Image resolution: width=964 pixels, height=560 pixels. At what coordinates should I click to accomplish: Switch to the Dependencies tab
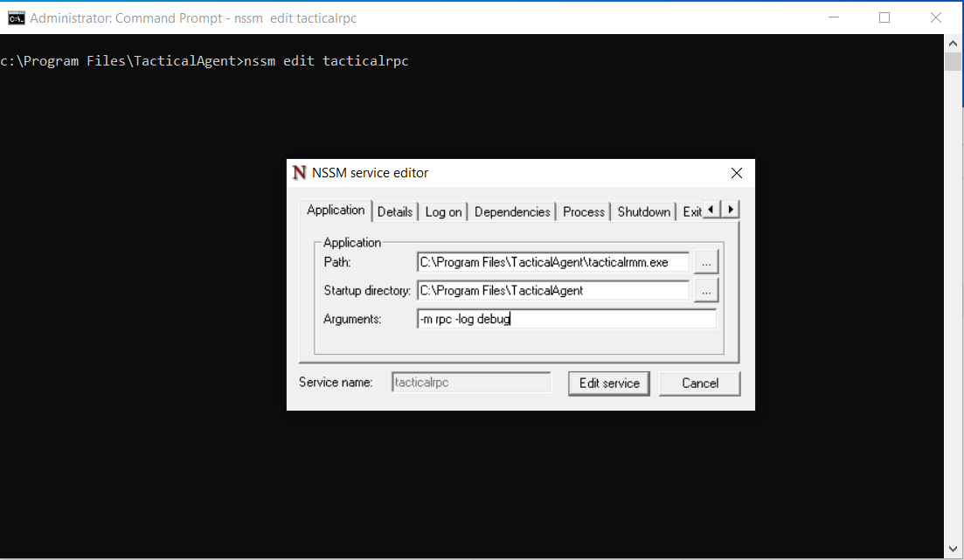(512, 212)
